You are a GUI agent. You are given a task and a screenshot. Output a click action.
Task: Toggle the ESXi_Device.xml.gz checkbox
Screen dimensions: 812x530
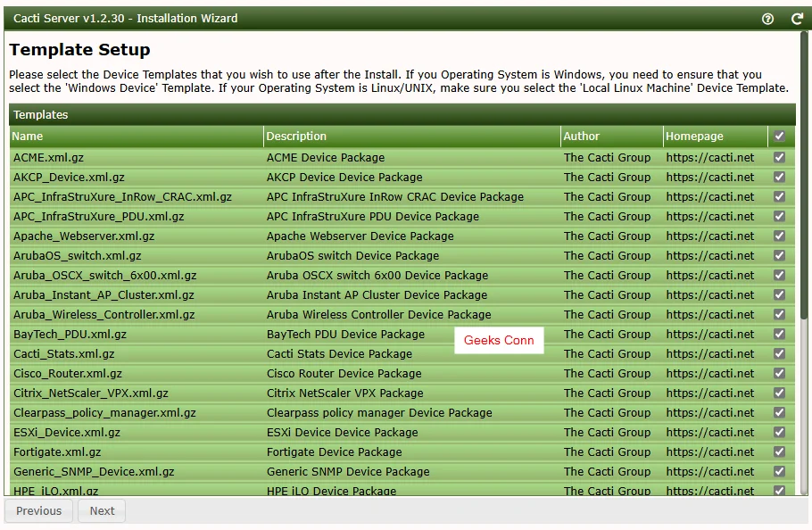[x=779, y=432]
